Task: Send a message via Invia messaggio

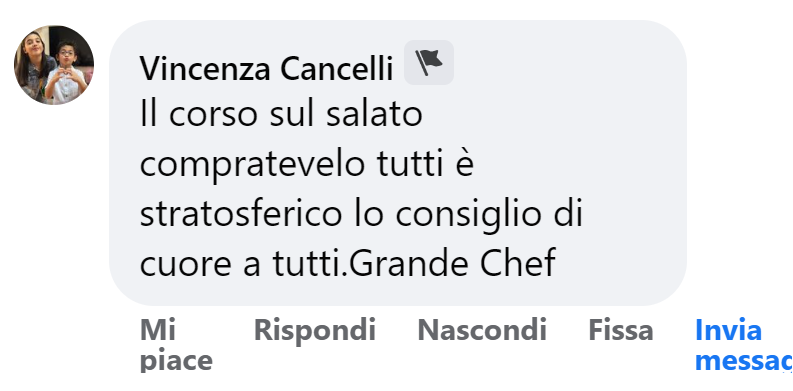Action: [x=743, y=345]
